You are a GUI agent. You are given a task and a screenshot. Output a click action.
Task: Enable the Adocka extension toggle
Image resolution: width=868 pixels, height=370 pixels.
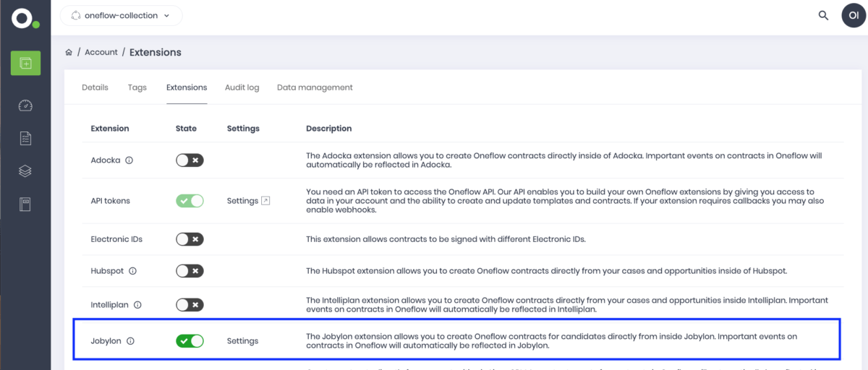point(190,160)
